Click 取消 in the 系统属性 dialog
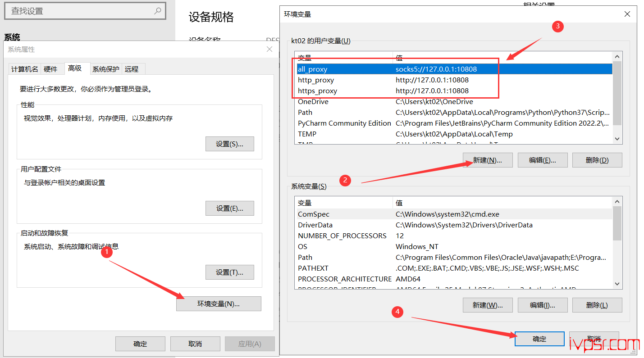 [195, 344]
